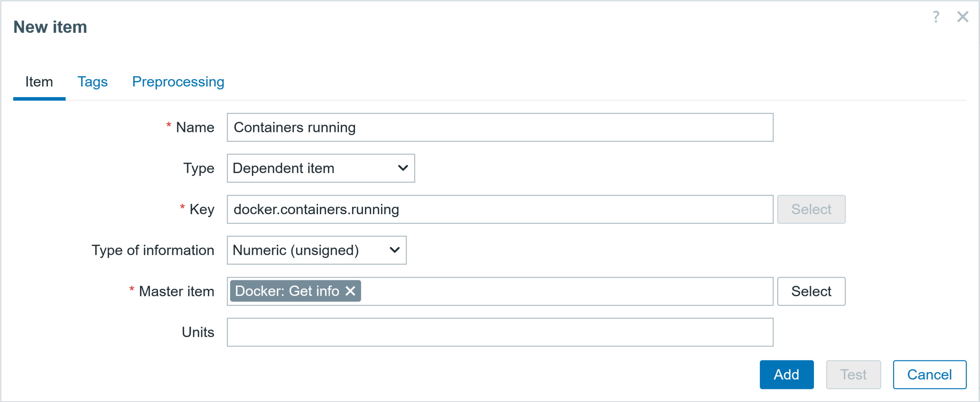The width and height of the screenshot is (980, 402).
Task: Click the blue Add button
Action: (x=786, y=374)
